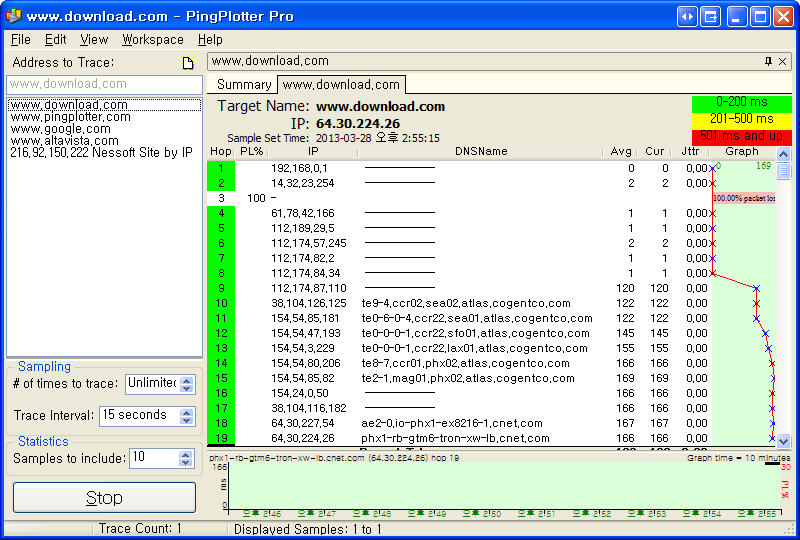The height and width of the screenshot is (540, 800).
Task: Click the Address to Trace input field
Action: coord(105,84)
